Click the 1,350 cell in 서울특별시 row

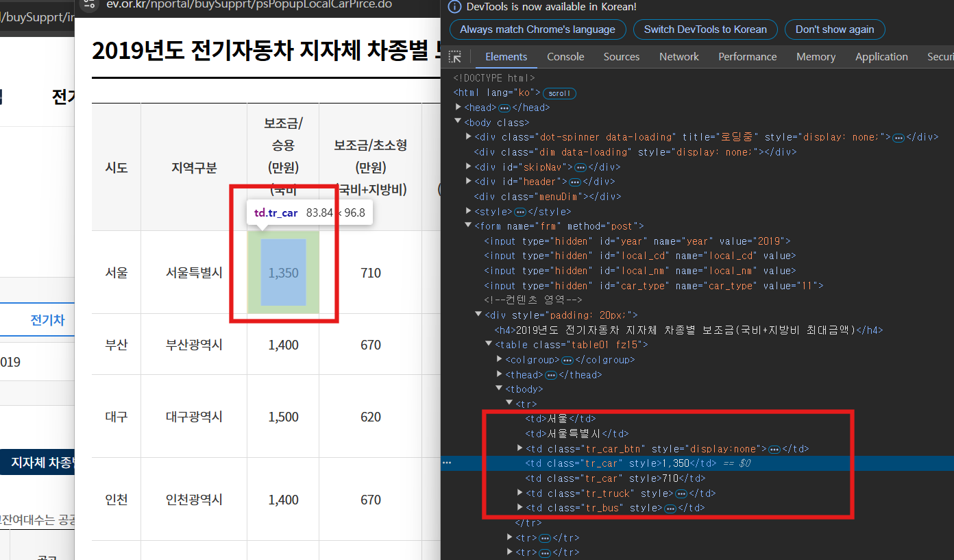(x=283, y=273)
